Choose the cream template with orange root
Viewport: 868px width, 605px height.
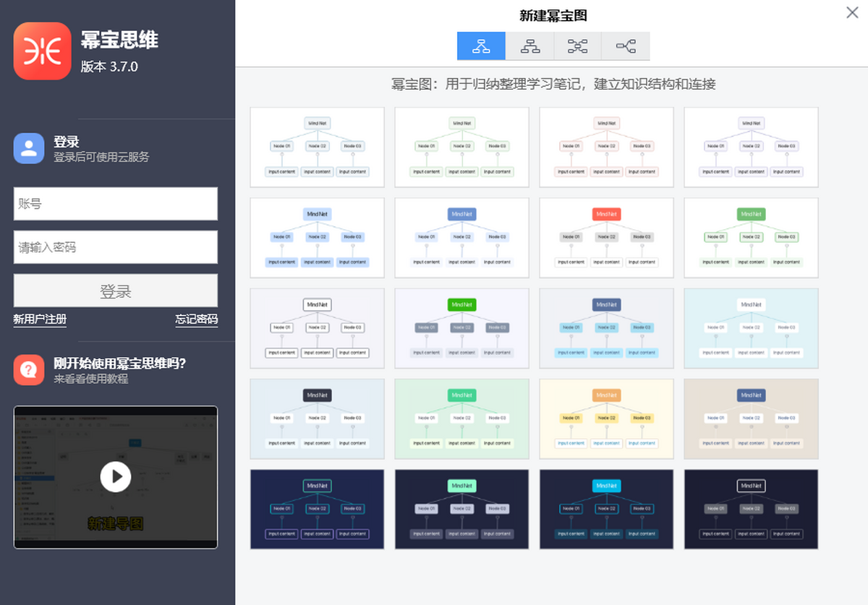pyautogui.click(x=606, y=419)
